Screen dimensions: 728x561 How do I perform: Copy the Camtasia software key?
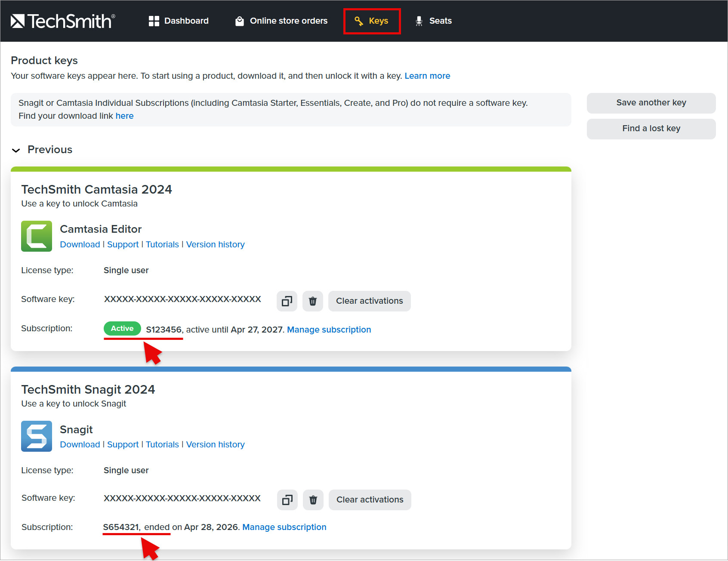287,301
